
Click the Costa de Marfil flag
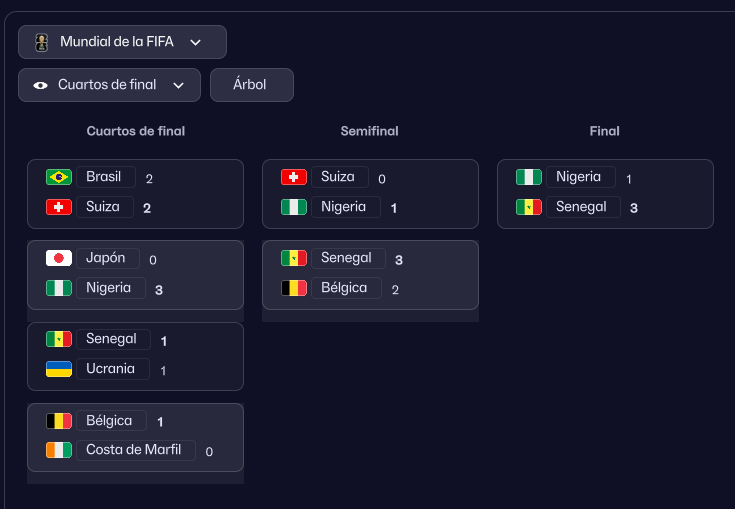tap(59, 450)
